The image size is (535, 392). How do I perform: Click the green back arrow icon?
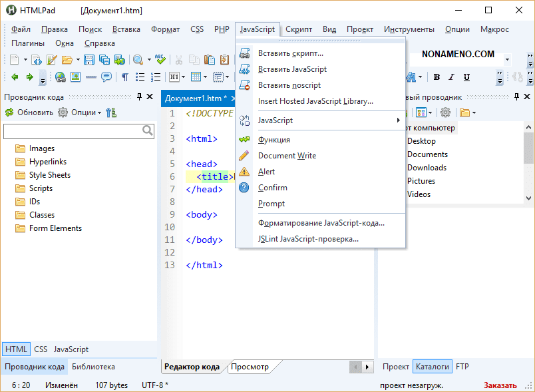(x=15, y=77)
